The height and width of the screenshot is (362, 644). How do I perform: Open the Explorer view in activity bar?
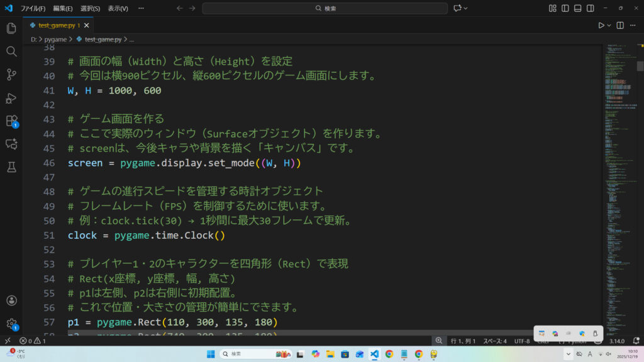[x=11, y=28]
